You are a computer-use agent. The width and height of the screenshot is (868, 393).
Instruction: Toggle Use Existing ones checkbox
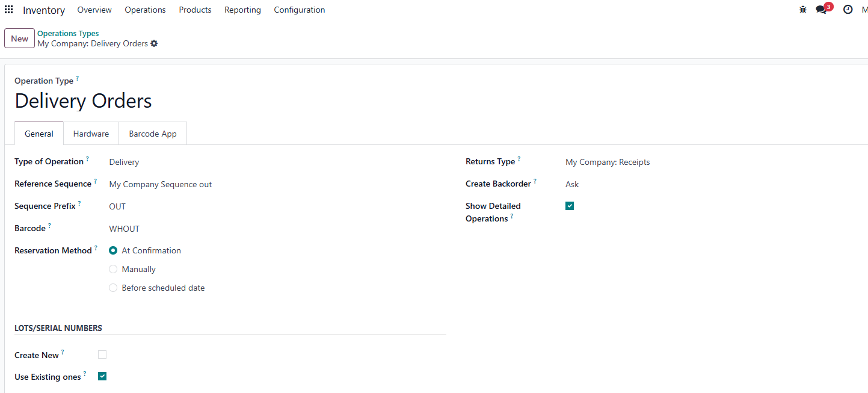point(102,376)
